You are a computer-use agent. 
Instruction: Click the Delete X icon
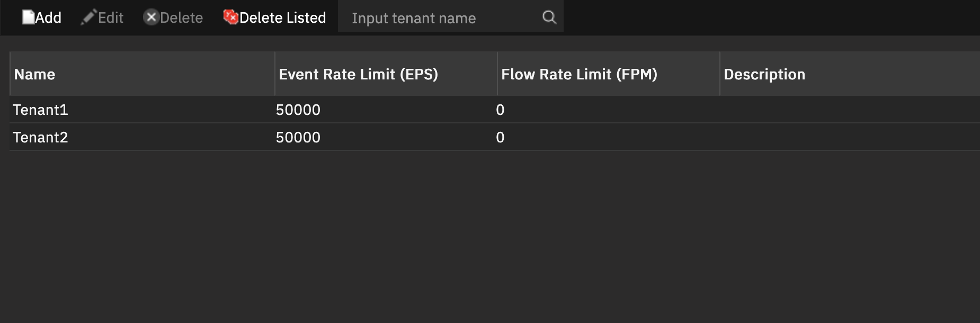pos(151,17)
